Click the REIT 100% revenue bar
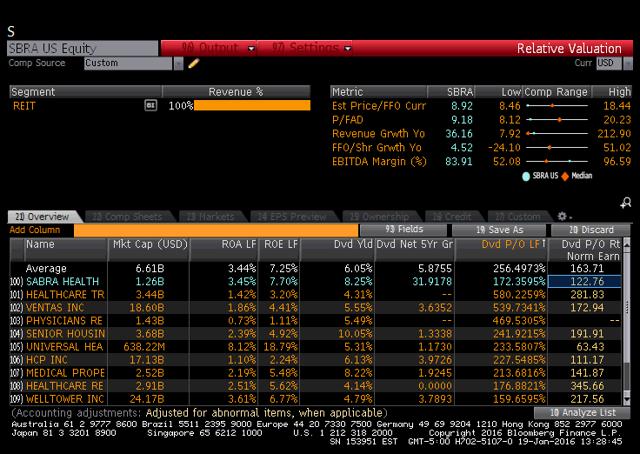 click(252, 106)
